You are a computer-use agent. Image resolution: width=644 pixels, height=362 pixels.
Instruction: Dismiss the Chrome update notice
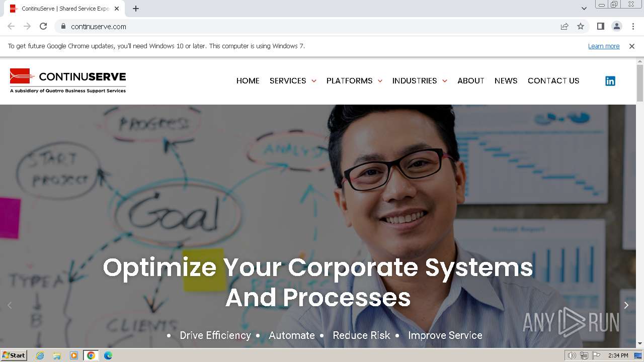632,46
